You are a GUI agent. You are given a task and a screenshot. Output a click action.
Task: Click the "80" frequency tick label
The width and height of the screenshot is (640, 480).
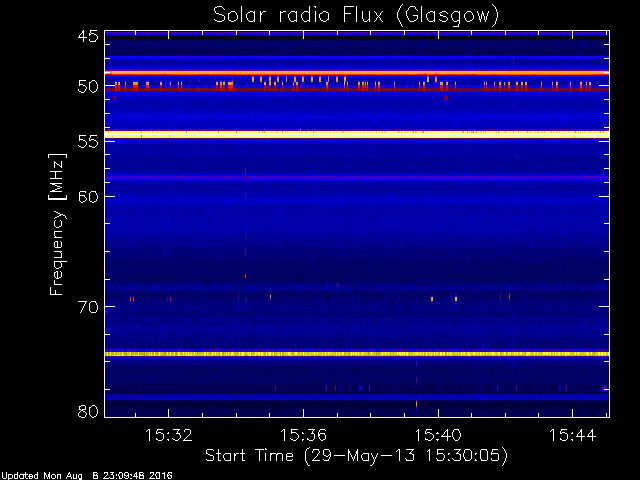(x=88, y=411)
